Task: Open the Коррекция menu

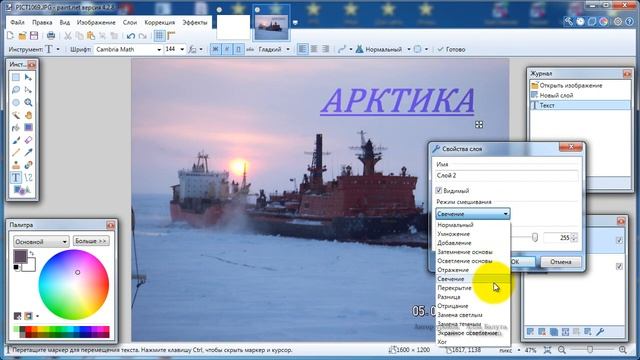Action: tap(160, 22)
